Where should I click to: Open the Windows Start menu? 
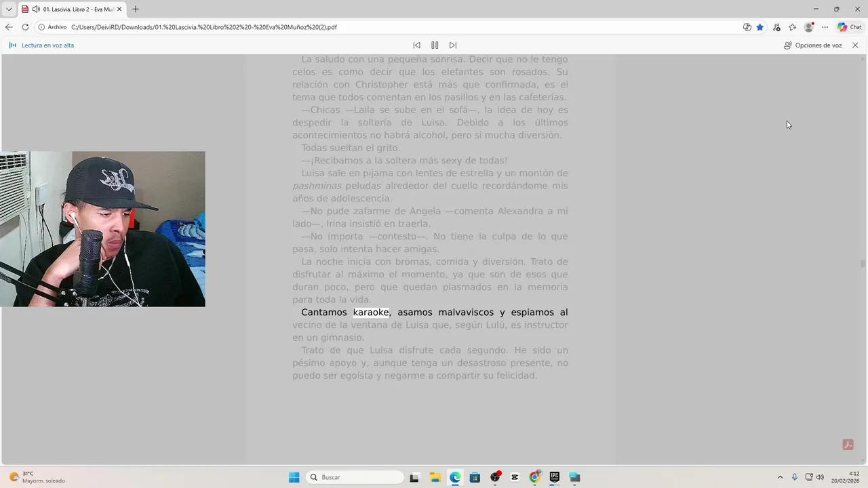[x=294, y=477]
